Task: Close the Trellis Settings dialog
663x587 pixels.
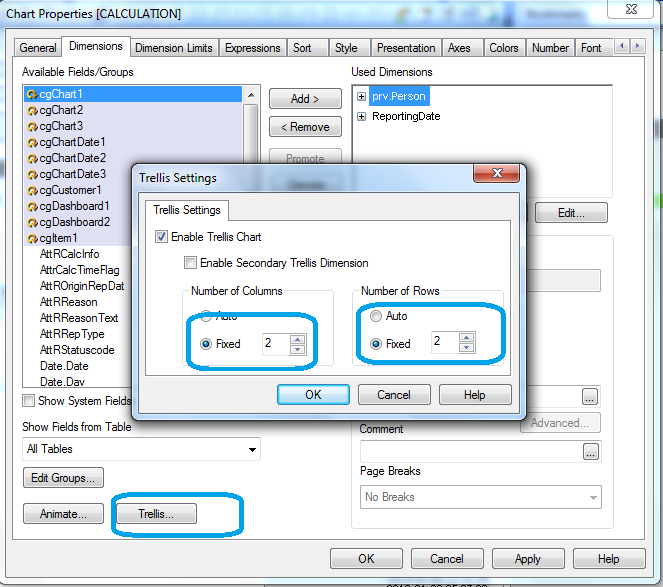Action: click(496, 173)
